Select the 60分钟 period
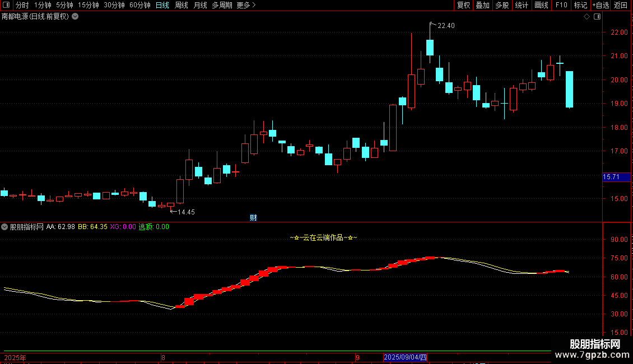This screenshot has width=633, height=364. pyautogui.click(x=140, y=5)
